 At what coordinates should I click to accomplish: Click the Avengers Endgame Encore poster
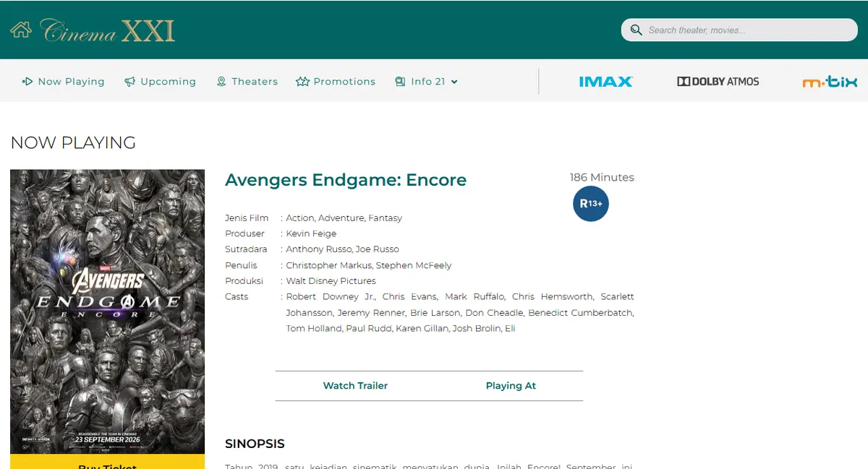(107, 311)
